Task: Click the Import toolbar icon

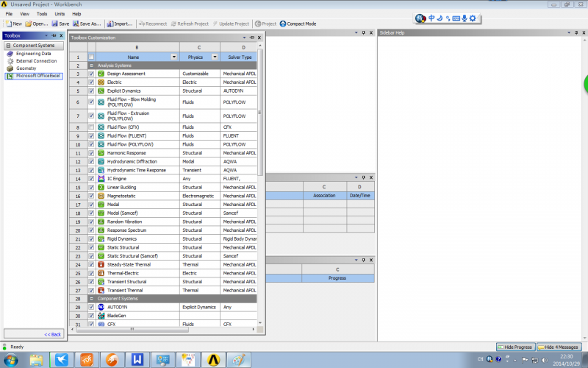Action: pos(110,24)
